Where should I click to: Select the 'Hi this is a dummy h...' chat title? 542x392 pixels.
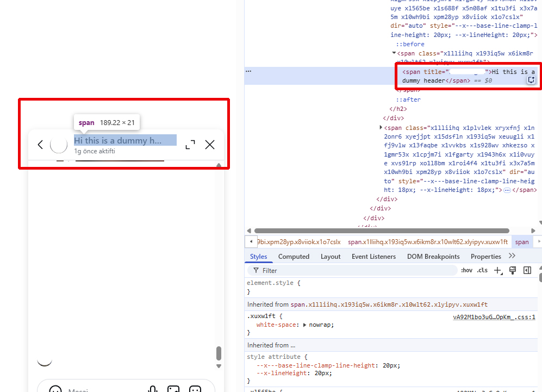point(118,141)
